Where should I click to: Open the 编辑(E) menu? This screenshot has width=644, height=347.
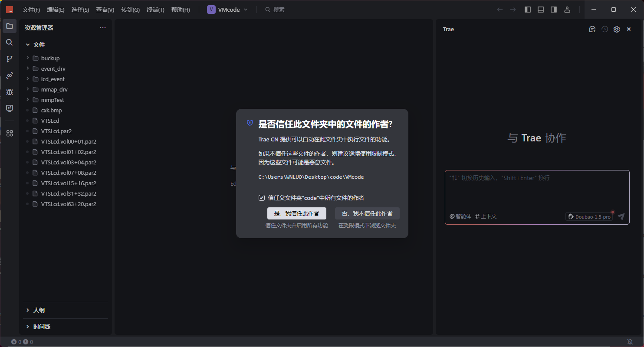click(x=56, y=10)
